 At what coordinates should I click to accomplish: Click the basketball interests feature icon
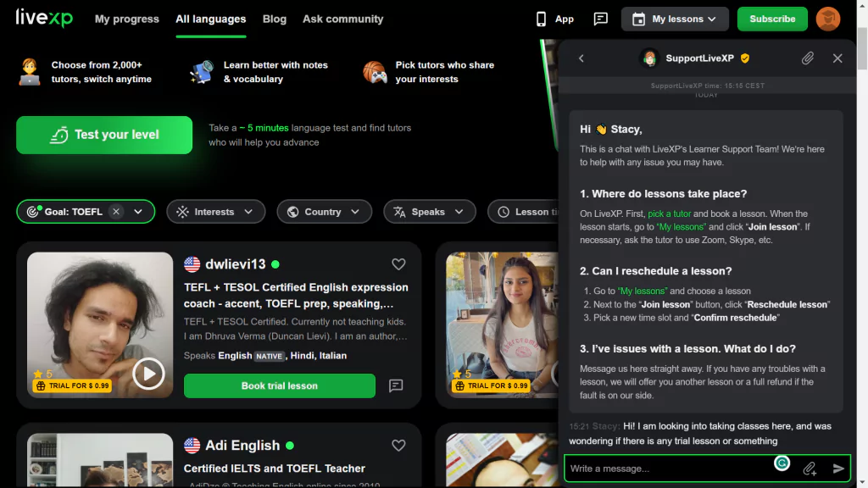(x=375, y=72)
